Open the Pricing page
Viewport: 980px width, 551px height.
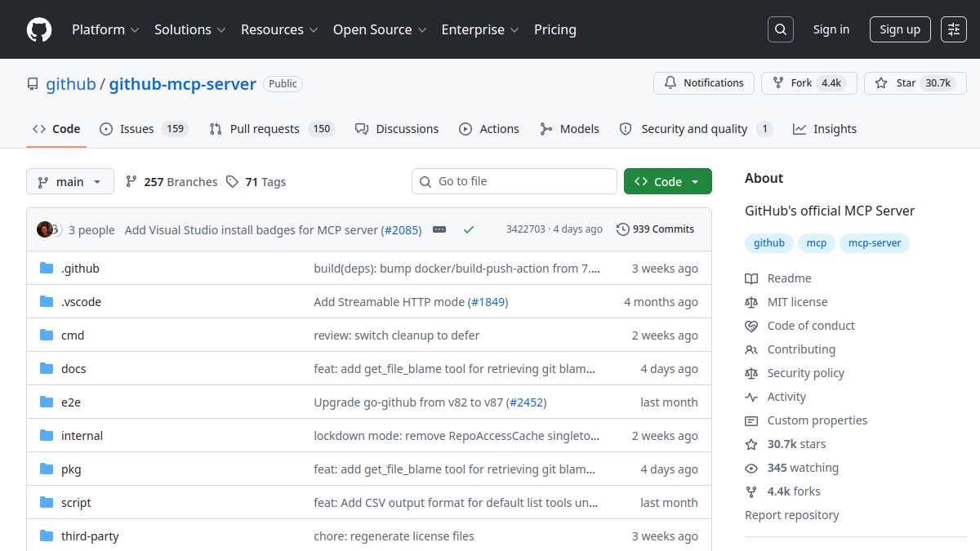click(x=555, y=29)
